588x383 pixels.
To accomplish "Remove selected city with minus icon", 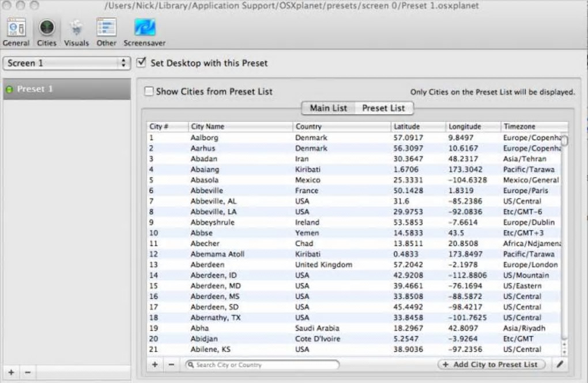I will coord(171,364).
